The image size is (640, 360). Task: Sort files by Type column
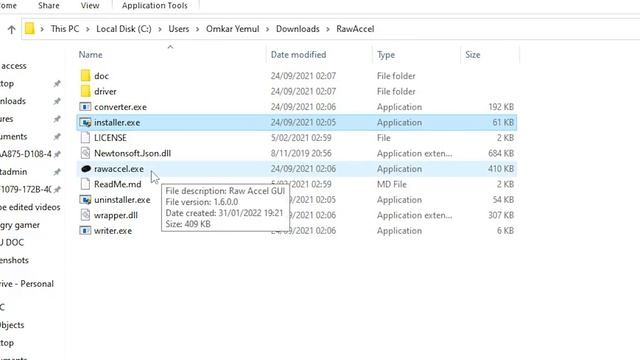386,55
